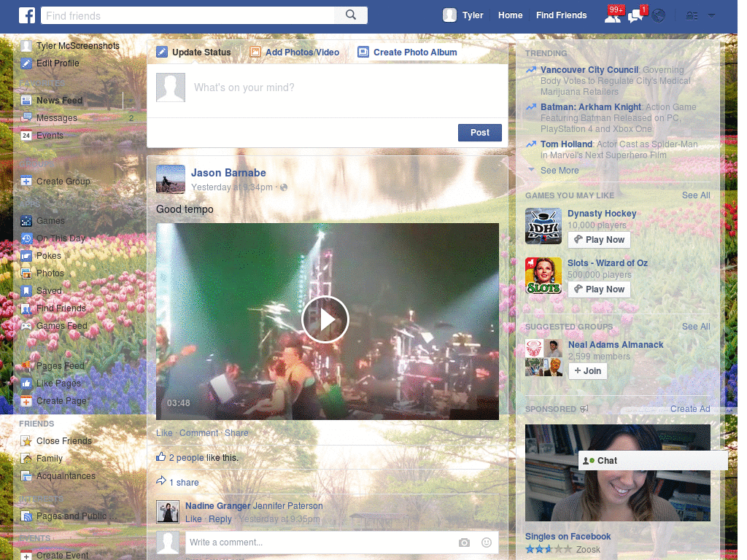Select the Update Status tab

tap(194, 52)
